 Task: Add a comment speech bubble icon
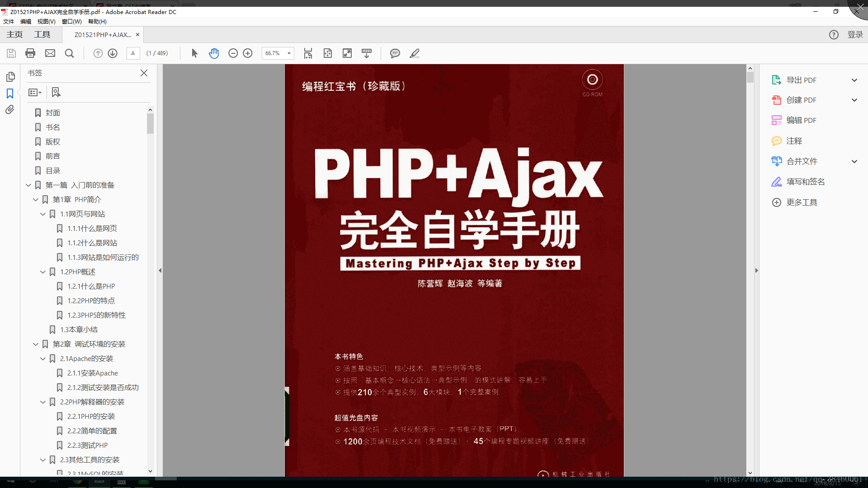pos(395,53)
